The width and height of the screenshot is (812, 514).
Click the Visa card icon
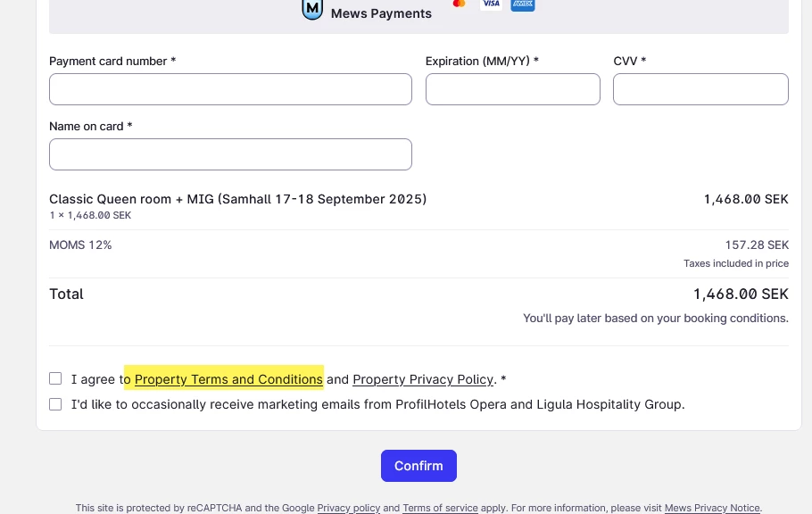pos(491,4)
